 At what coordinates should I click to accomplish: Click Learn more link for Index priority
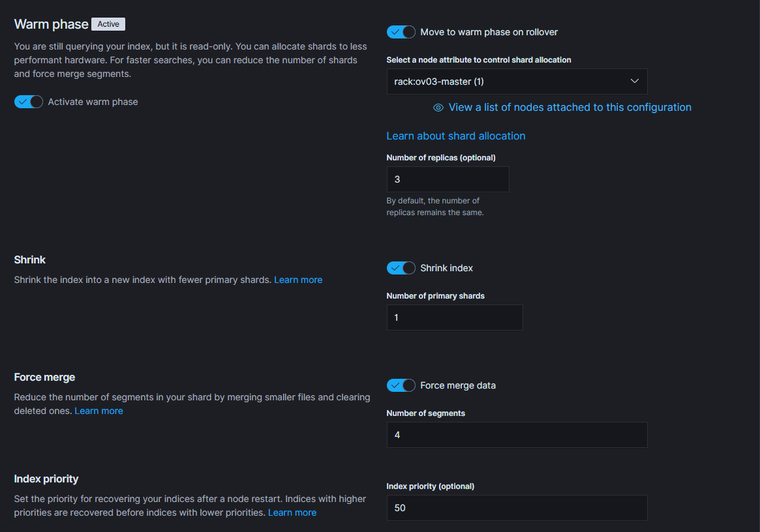pyautogui.click(x=292, y=512)
